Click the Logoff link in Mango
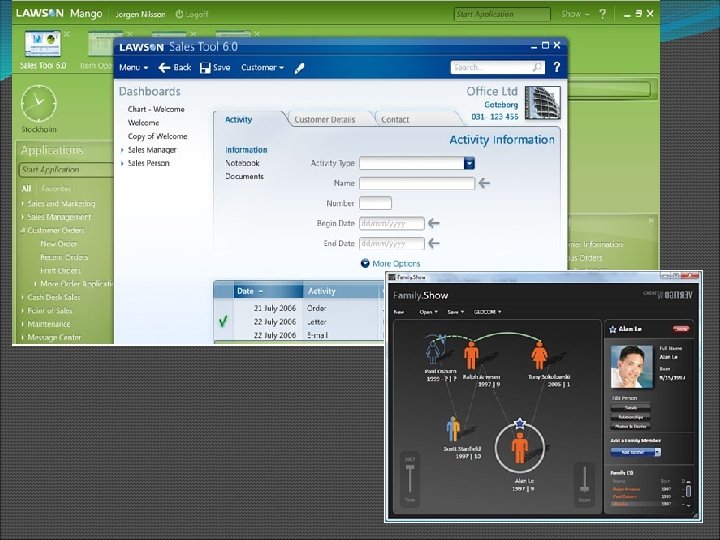The width and height of the screenshot is (720, 540). coord(197,15)
